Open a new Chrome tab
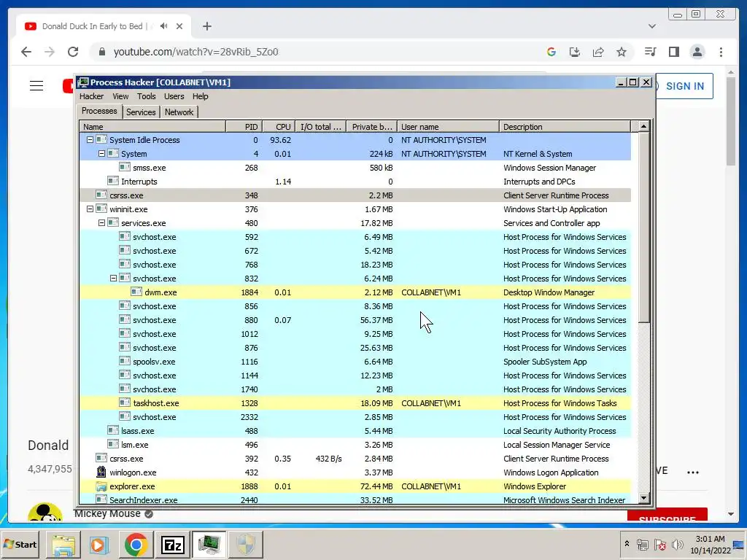Viewport: 747px width, 560px height. (x=206, y=26)
